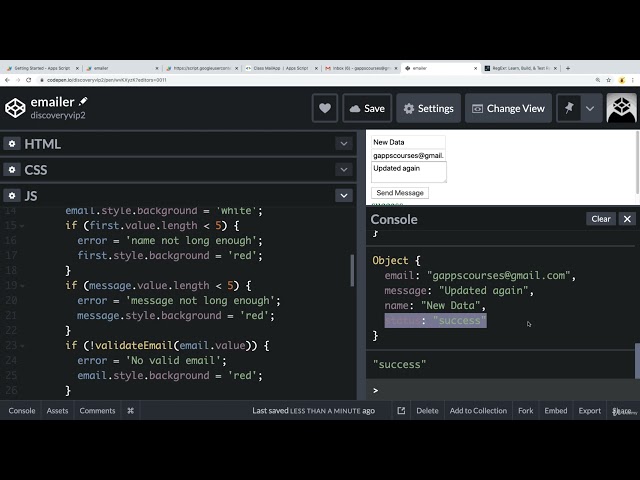Viewport: 640px width, 480px height.
Task: Reload the page
Action: click(29, 80)
